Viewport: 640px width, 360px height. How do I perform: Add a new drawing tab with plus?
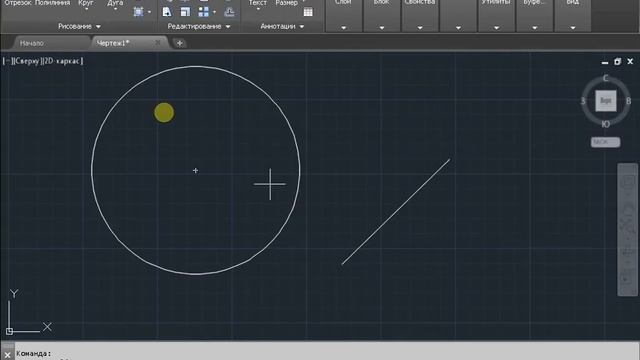click(x=179, y=43)
